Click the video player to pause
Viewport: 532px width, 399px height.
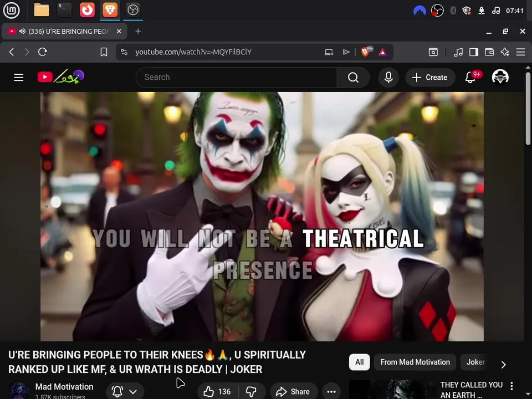262,217
